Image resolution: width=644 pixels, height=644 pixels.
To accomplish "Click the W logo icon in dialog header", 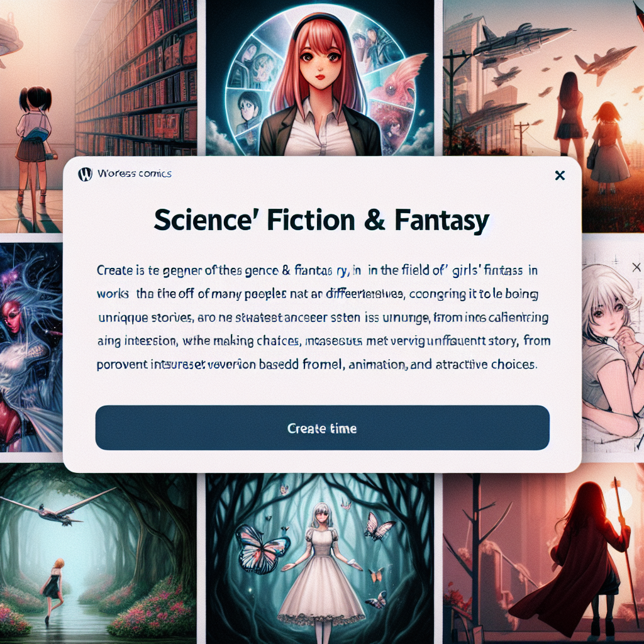I will [85, 174].
